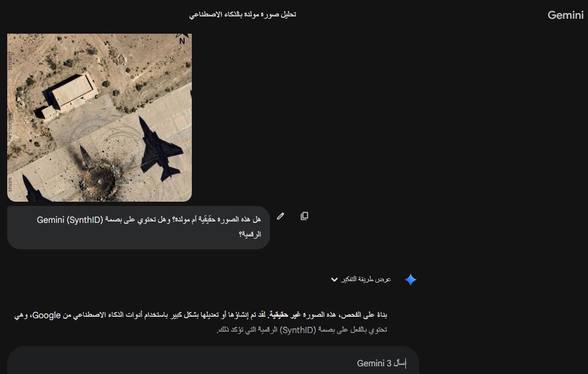Click the Gemini logo at top
Screen dimensions: 588x374
565,15
